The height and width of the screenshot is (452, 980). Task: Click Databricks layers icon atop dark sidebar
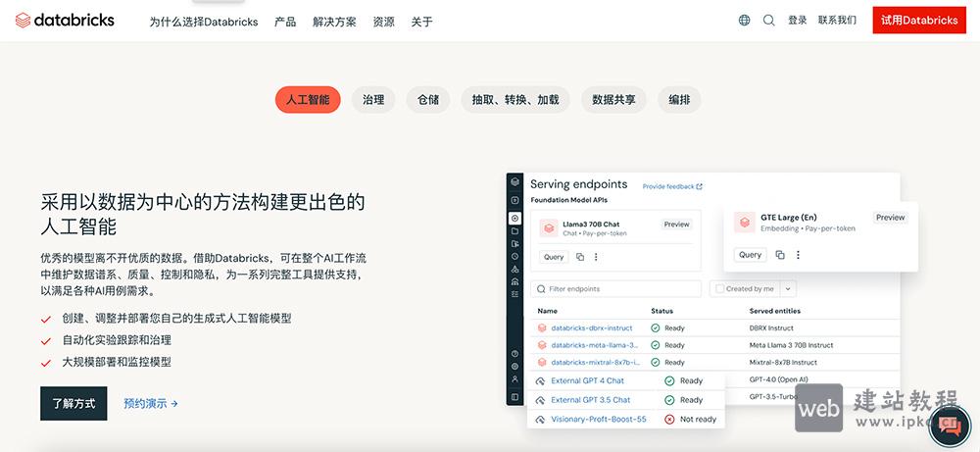pos(514,182)
